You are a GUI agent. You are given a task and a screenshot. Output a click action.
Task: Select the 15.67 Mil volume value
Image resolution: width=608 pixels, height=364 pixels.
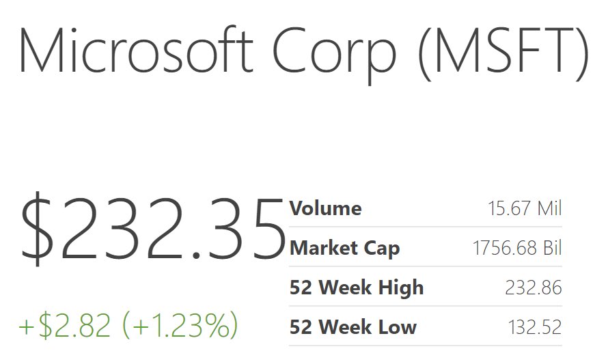tap(525, 208)
